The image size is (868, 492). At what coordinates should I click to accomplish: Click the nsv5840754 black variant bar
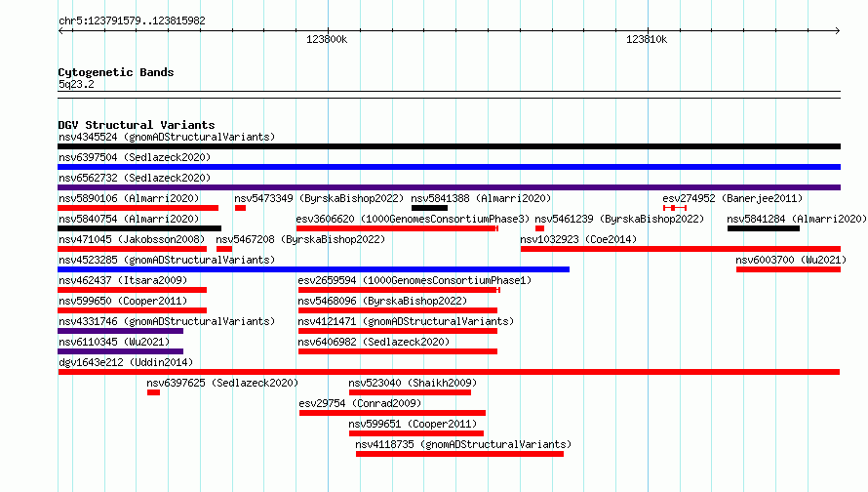click(x=139, y=228)
